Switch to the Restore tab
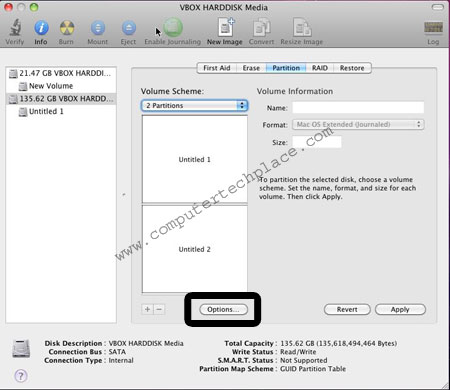 click(x=352, y=68)
